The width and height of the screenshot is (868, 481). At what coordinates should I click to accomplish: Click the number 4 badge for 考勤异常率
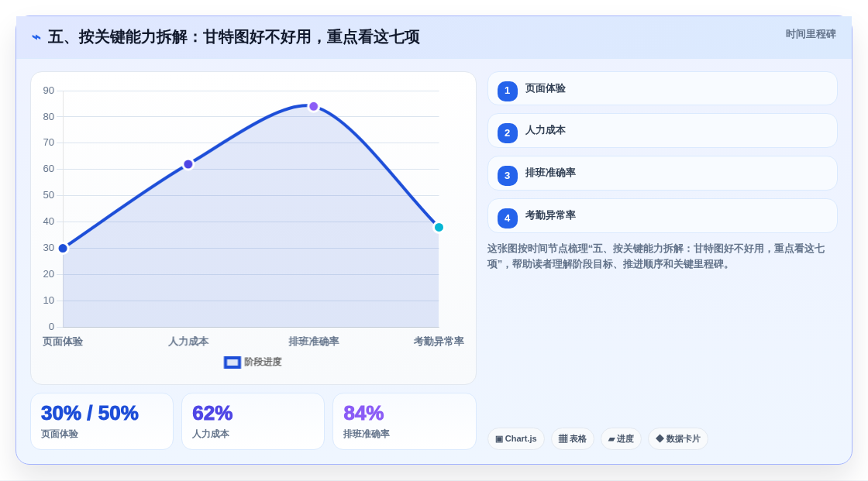[x=507, y=218]
